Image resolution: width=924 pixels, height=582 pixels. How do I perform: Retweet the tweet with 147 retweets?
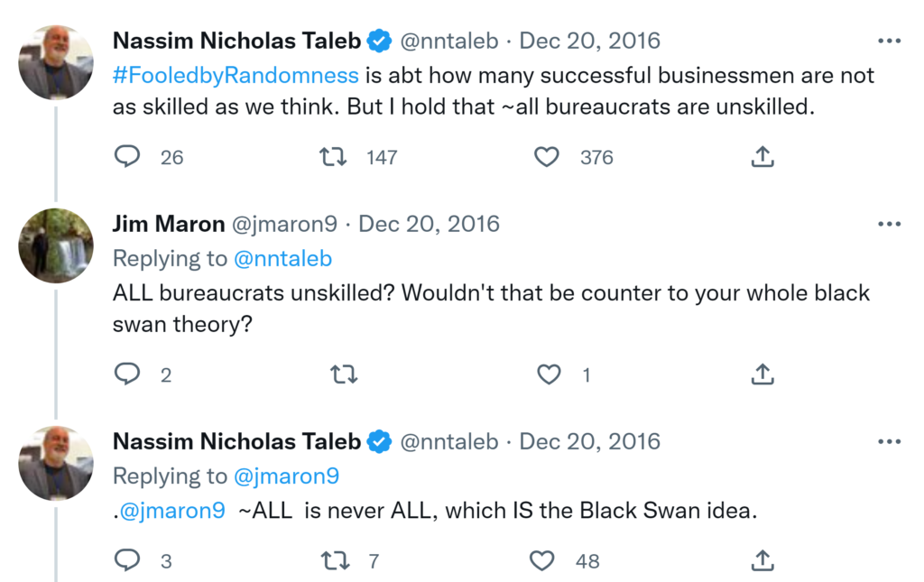(334, 157)
